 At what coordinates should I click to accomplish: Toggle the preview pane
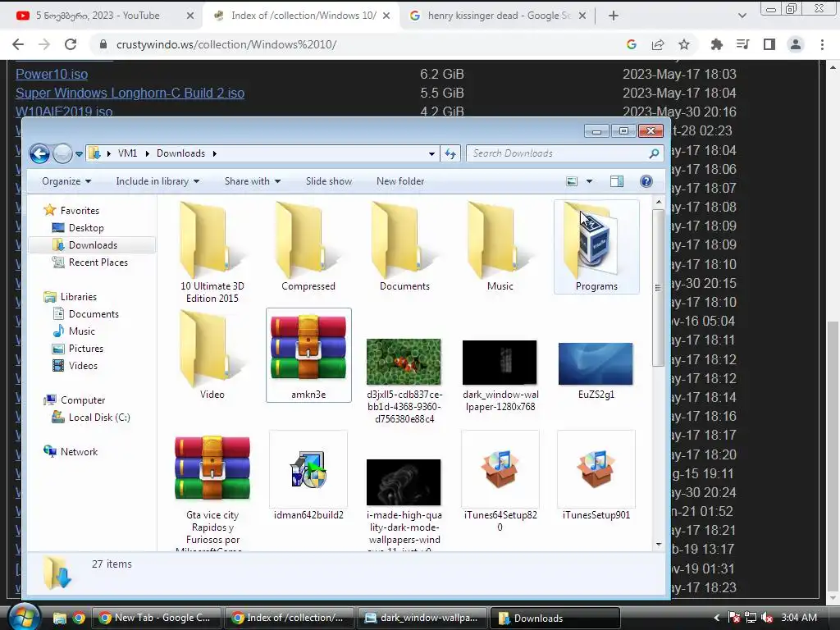[617, 181]
